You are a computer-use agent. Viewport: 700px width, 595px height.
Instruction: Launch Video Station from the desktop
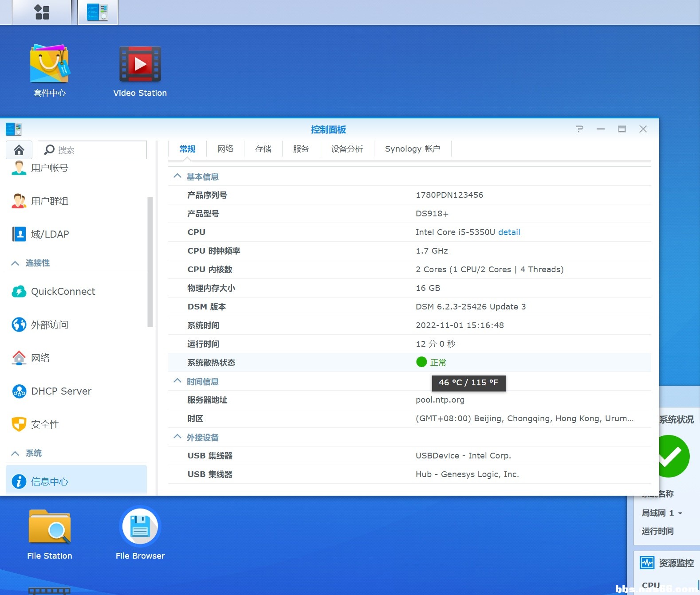[140, 71]
